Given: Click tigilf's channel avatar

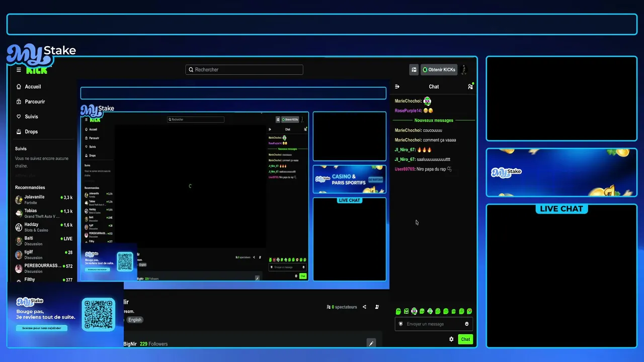Looking at the screenshot, I should coord(19,255).
